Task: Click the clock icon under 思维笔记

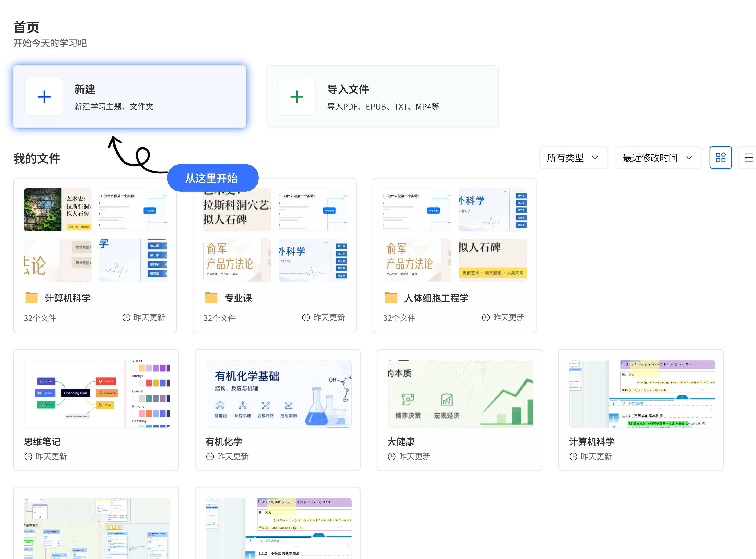Action: [28, 456]
